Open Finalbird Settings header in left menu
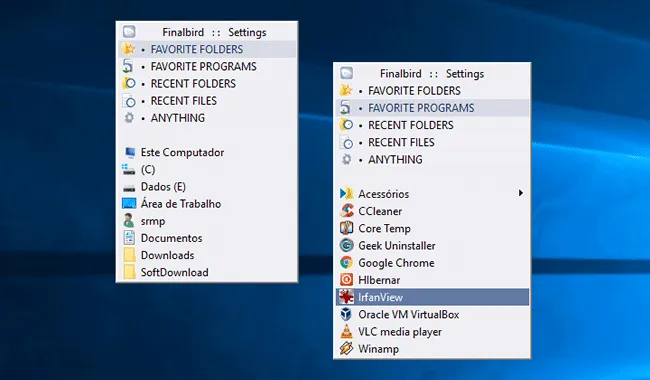The width and height of the screenshot is (650, 380). (207, 32)
